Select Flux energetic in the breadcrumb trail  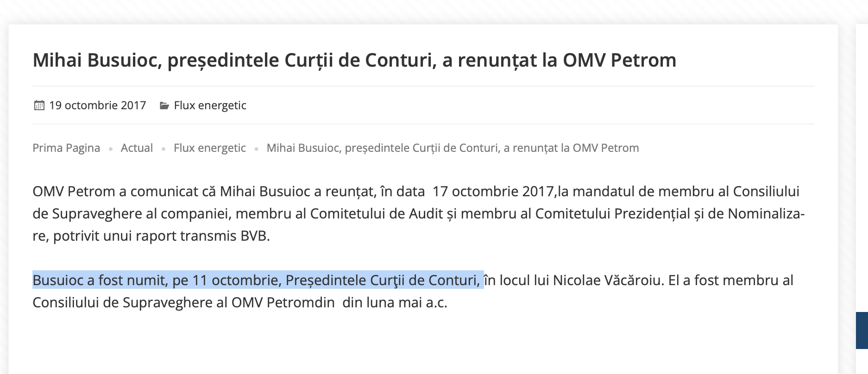pyautogui.click(x=209, y=148)
